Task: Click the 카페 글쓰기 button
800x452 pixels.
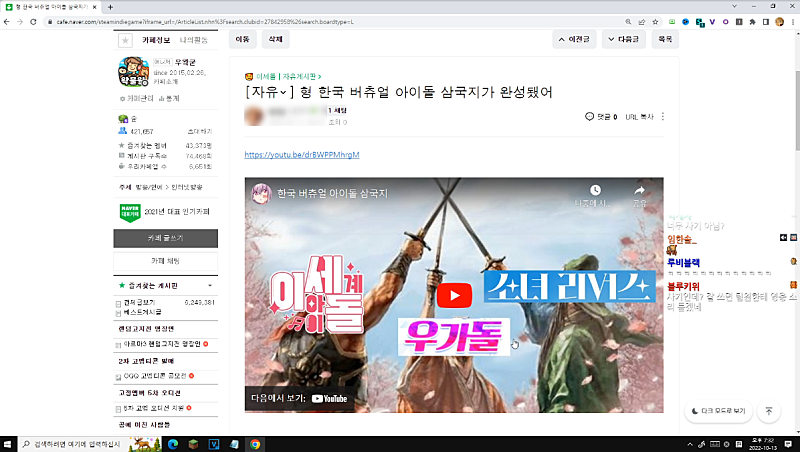Action: [165, 238]
